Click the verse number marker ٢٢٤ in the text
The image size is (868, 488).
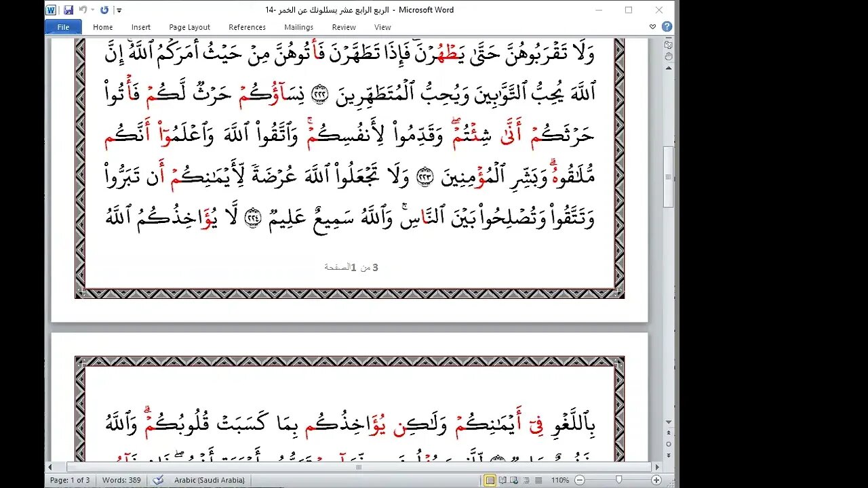coord(252,219)
